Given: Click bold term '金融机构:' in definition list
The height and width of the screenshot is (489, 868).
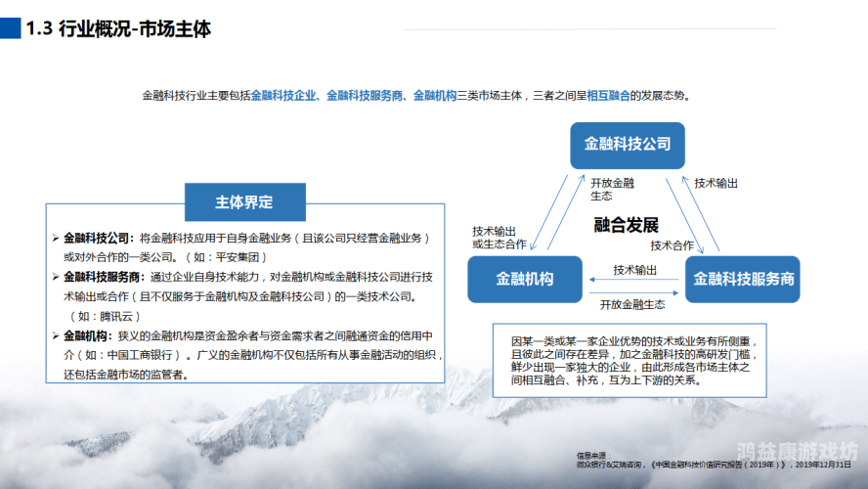Looking at the screenshot, I should coord(88,336).
